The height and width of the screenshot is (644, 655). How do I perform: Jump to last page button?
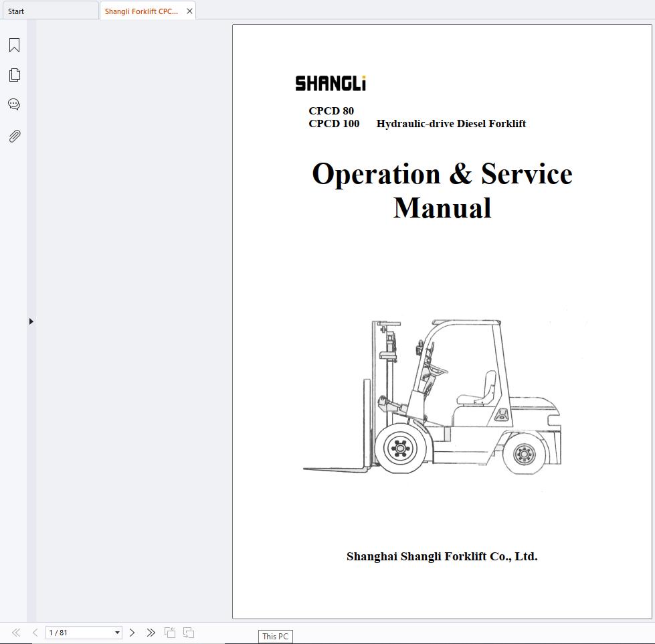tap(151, 633)
